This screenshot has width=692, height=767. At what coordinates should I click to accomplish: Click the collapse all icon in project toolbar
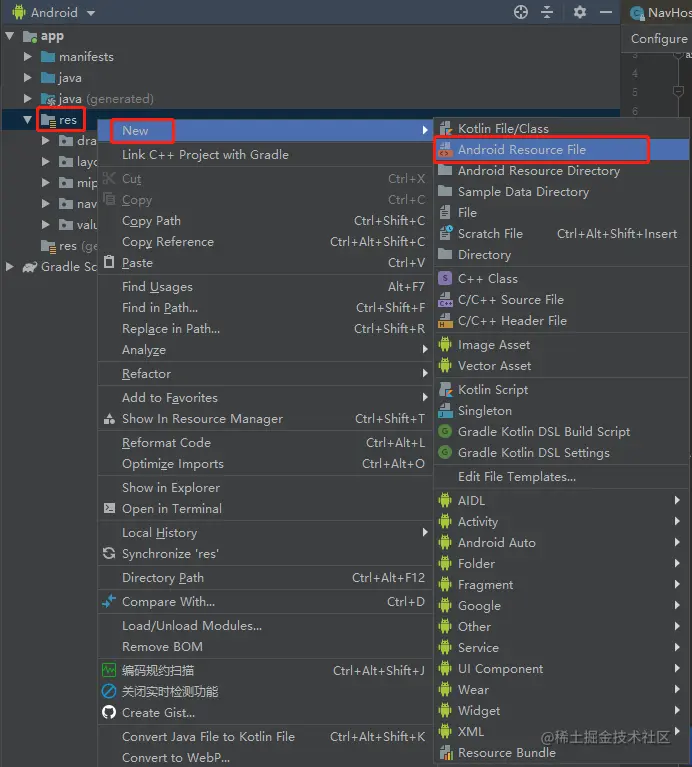click(547, 12)
